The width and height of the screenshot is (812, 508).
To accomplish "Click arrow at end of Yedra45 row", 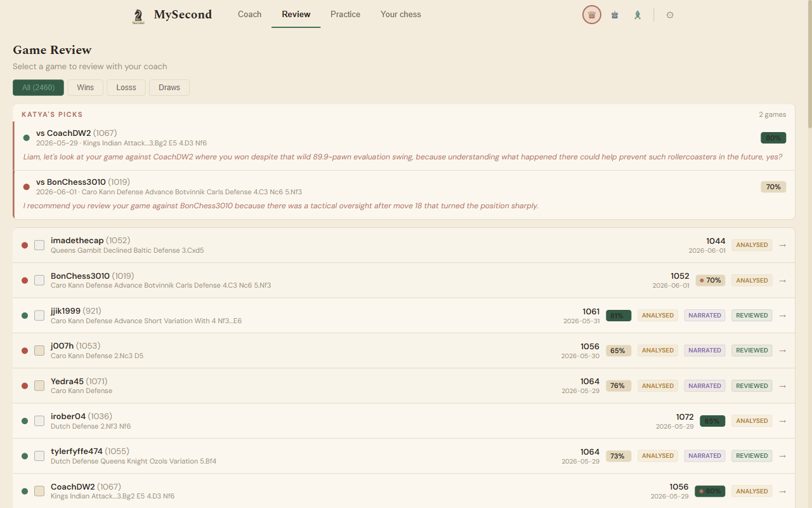I will click(x=782, y=386).
